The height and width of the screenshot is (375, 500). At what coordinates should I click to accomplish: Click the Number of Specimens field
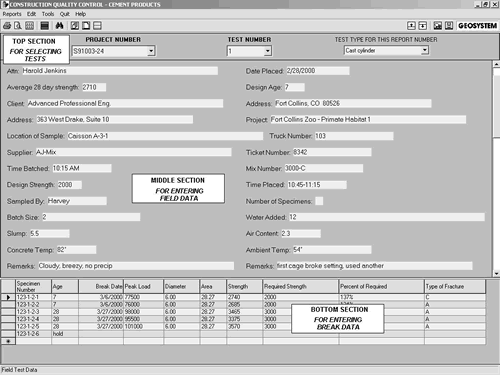319,201
